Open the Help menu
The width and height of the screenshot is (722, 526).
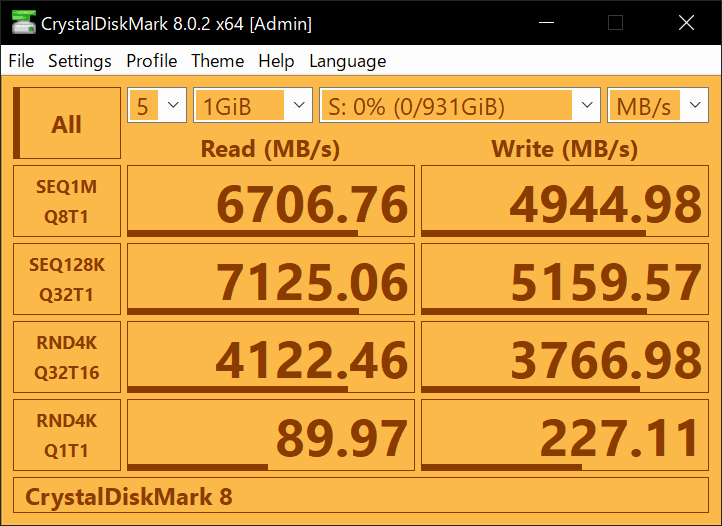pos(276,61)
